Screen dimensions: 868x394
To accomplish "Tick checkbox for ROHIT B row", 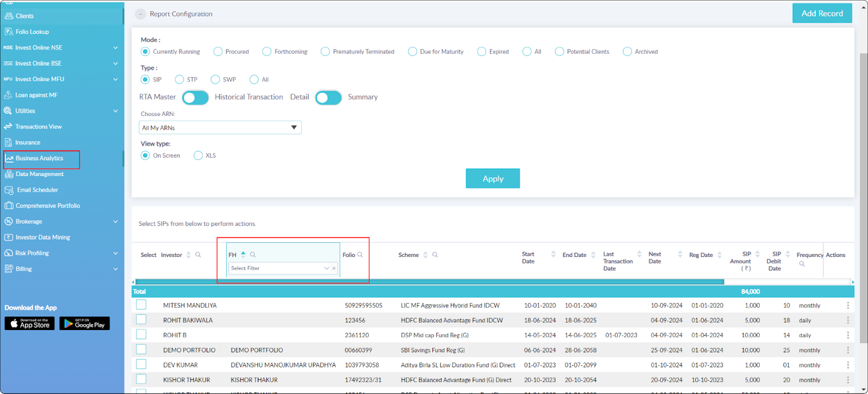I will tap(141, 334).
